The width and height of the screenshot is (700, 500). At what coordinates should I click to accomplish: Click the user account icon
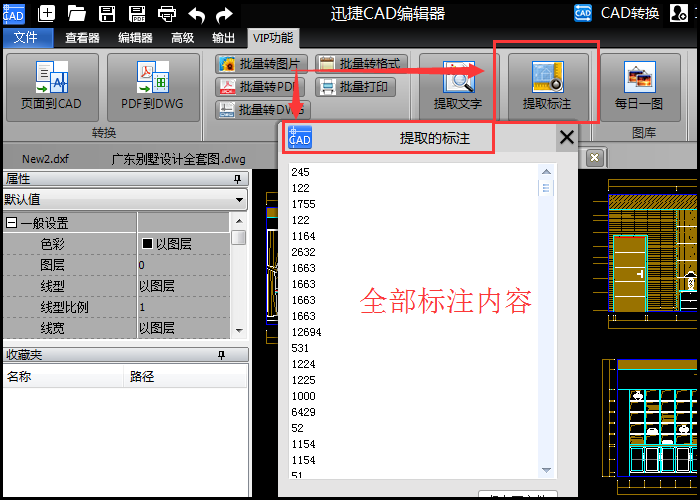pyautogui.click(x=679, y=13)
